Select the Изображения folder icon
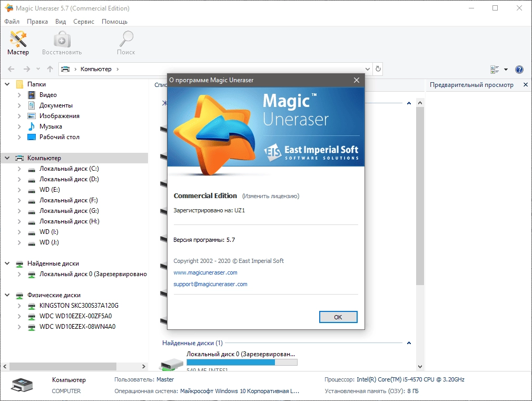The height and width of the screenshot is (401, 532). (31, 116)
